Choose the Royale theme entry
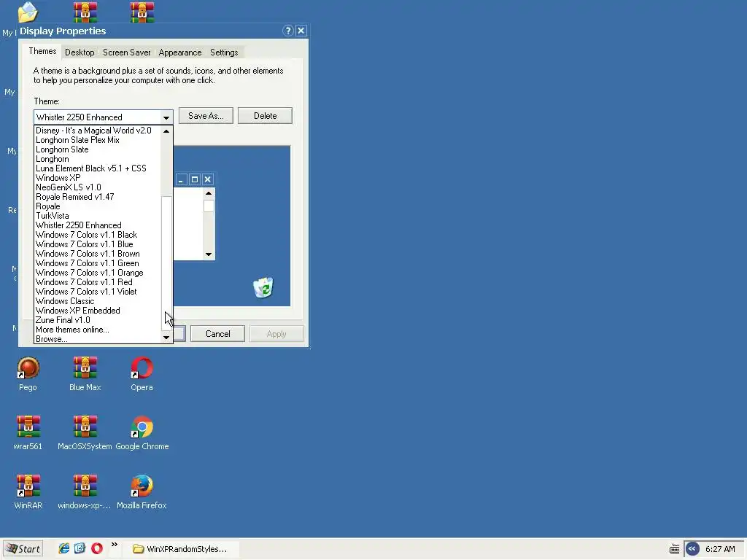Screen dimensions: 747x560 tap(98, 206)
